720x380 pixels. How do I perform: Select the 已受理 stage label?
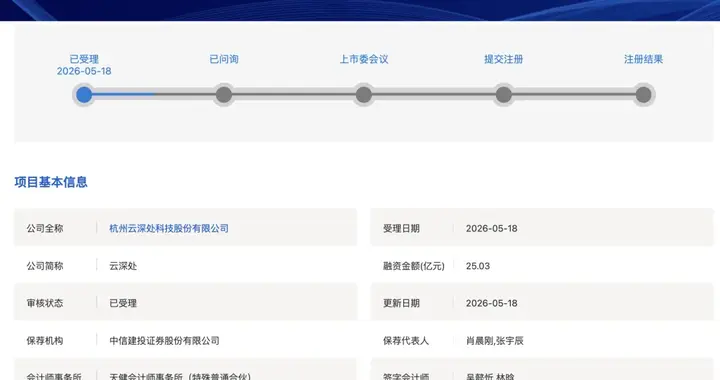[x=84, y=59]
